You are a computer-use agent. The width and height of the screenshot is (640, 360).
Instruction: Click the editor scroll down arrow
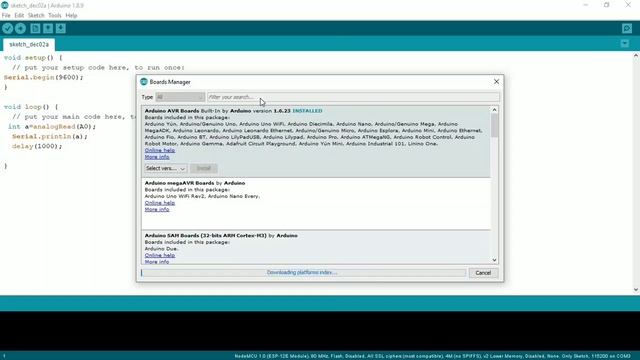(636, 289)
